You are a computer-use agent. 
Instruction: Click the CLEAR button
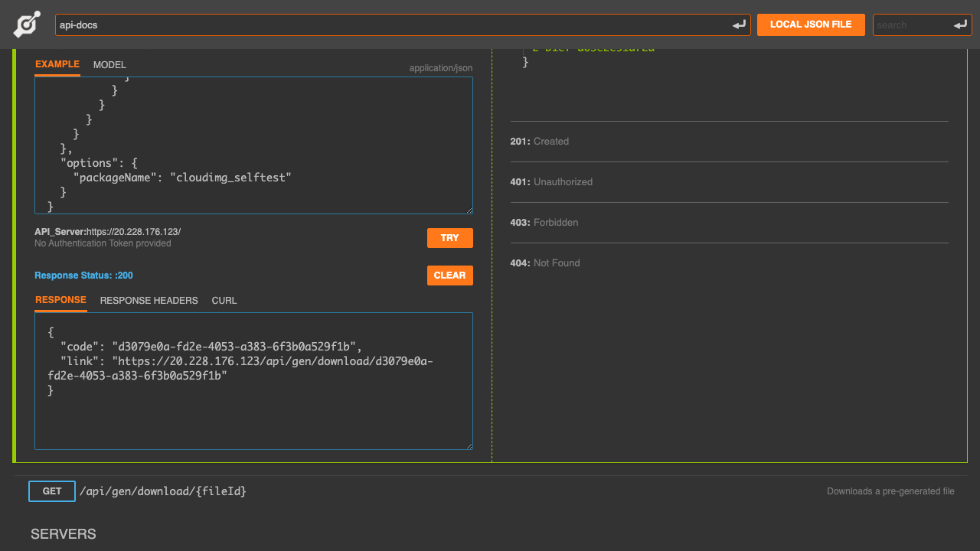pos(450,275)
